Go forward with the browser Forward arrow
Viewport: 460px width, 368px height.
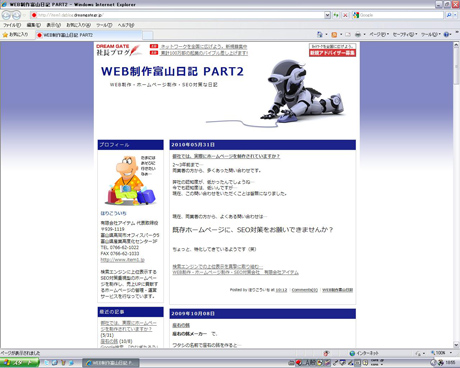tap(16, 15)
